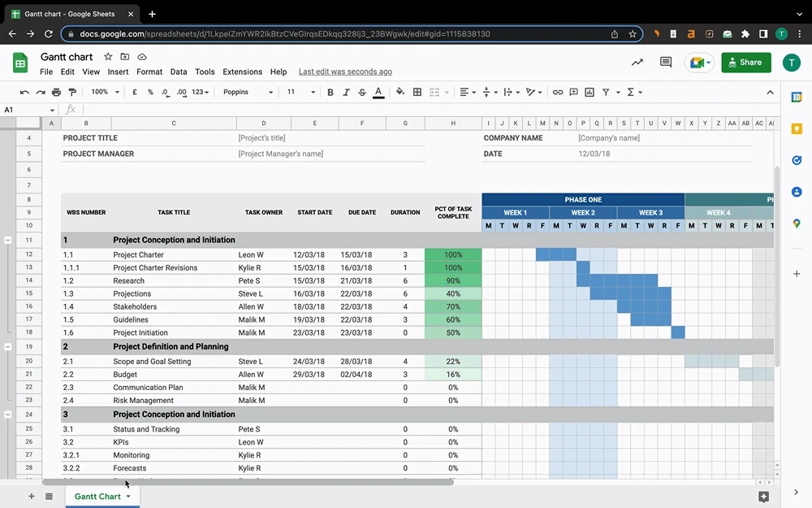Image resolution: width=812 pixels, height=508 pixels.
Task: Open the 'Last edit was seconds ago' link
Action: 345,72
